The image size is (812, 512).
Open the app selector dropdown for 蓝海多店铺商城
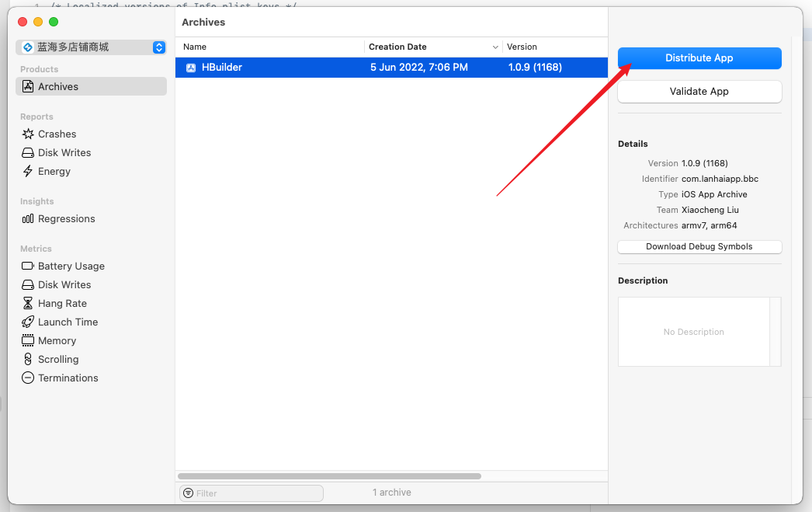[x=159, y=47]
